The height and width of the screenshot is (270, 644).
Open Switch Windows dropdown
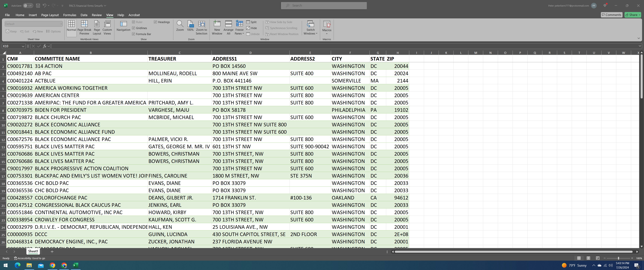point(310,28)
